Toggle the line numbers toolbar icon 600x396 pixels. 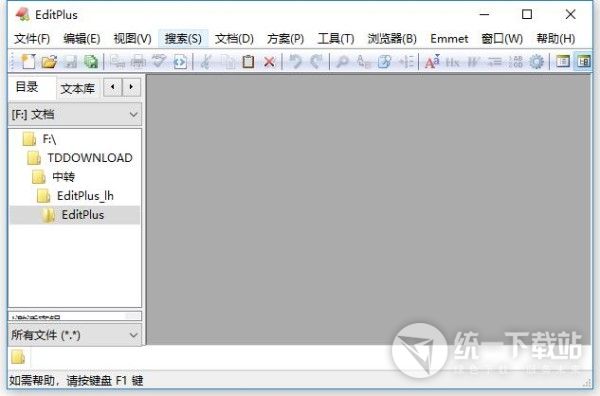coord(515,61)
